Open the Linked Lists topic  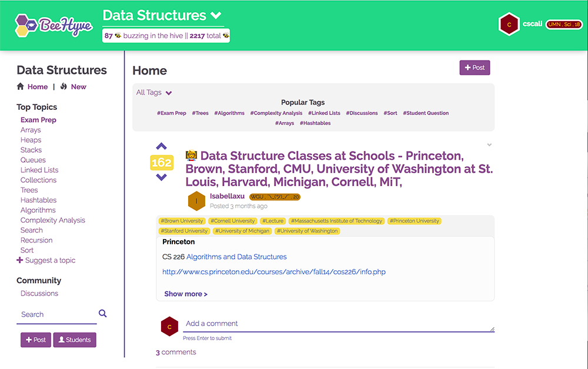(x=39, y=170)
